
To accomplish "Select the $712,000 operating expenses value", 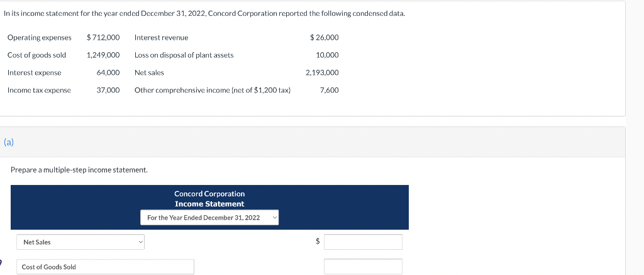I will tap(103, 38).
